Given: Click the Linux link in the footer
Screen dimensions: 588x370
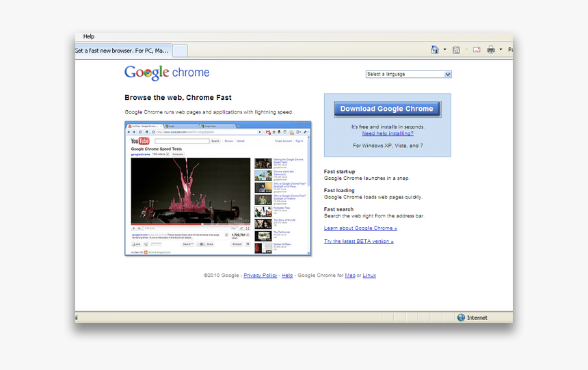Looking at the screenshot, I should pyautogui.click(x=369, y=276).
